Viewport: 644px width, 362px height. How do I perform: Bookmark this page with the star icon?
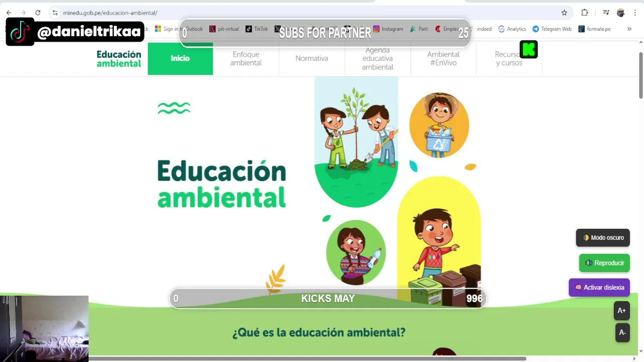coord(564,13)
